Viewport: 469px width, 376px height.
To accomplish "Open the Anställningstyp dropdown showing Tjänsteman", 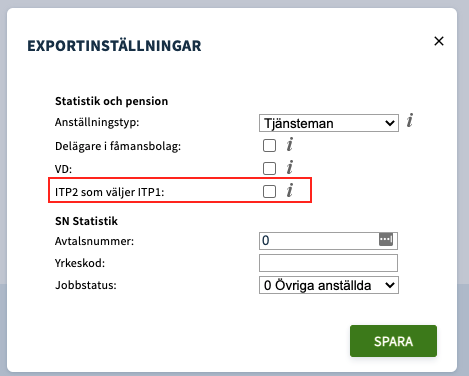I will click(329, 123).
